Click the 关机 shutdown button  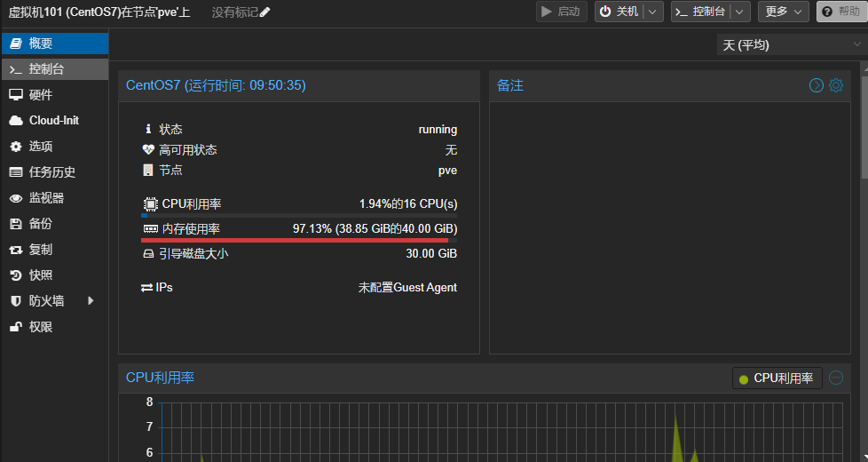point(619,12)
